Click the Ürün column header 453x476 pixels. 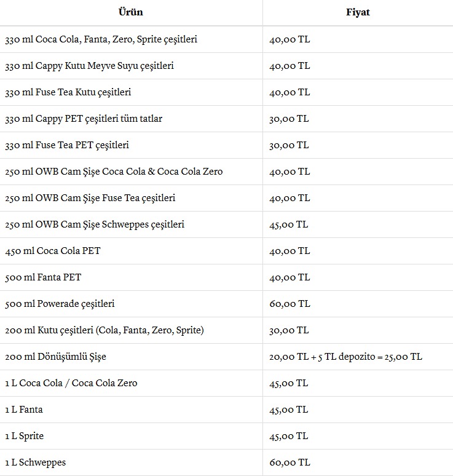pos(130,12)
